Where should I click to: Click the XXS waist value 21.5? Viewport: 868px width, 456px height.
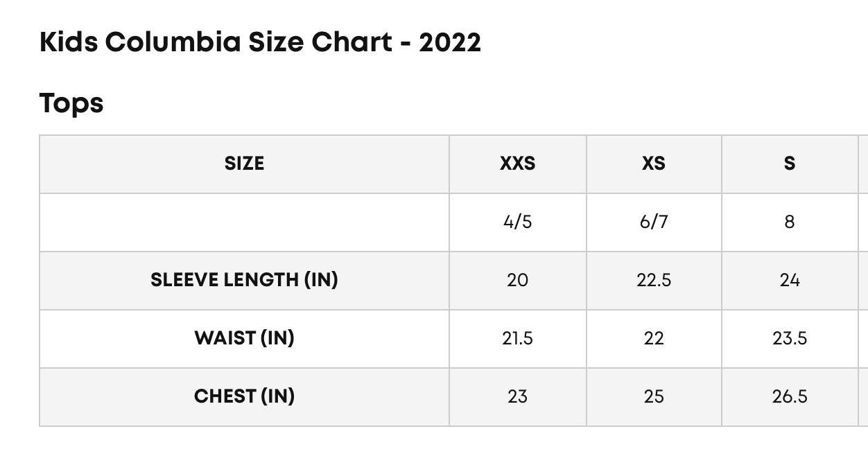point(517,338)
